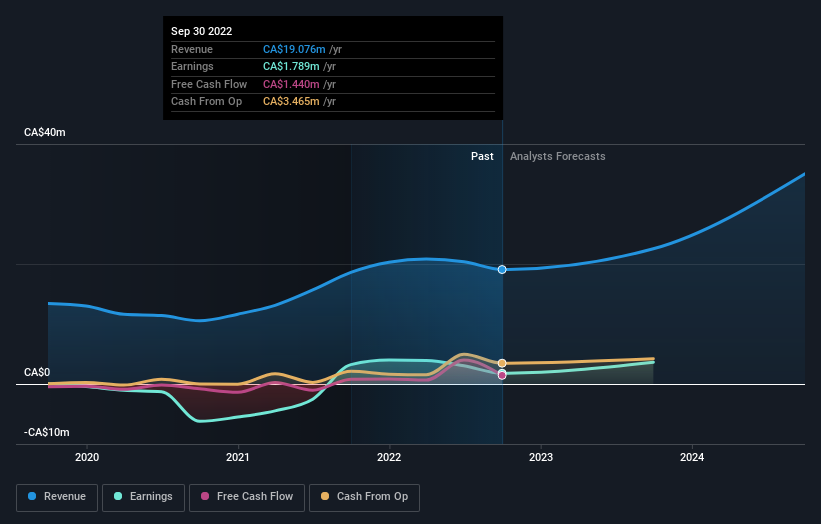Viewport: 821px width, 524px height.
Task: Click the Past label
Action: coord(482,157)
